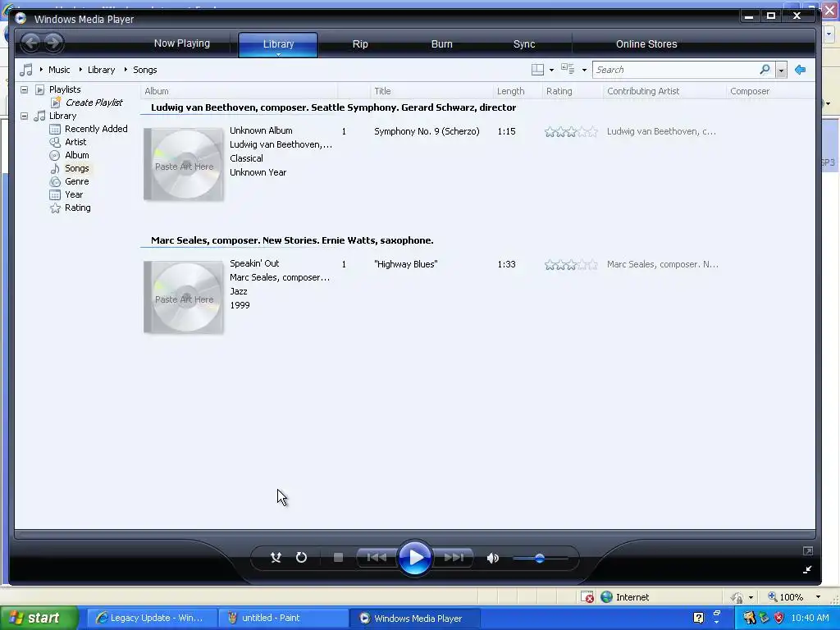Viewport: 840px width, 630px height.
Task: Switch to Legacy Update taskbar window
Action: (151, 618)
